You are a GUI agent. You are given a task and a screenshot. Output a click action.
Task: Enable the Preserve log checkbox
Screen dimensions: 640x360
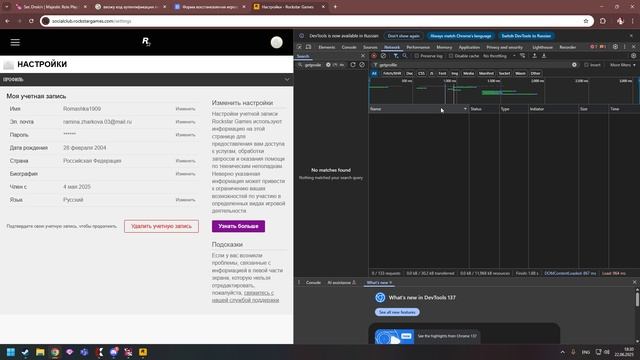click(416, 56)
